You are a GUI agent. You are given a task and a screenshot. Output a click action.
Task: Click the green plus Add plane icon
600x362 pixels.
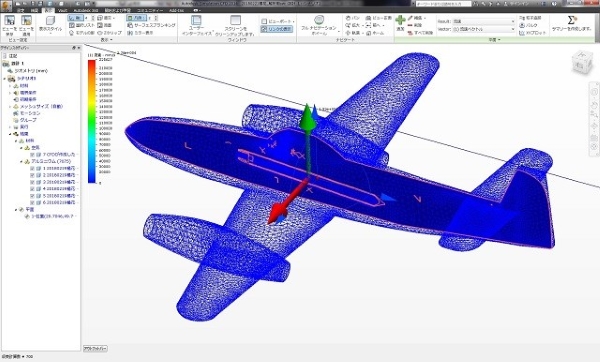click(400, 20)
